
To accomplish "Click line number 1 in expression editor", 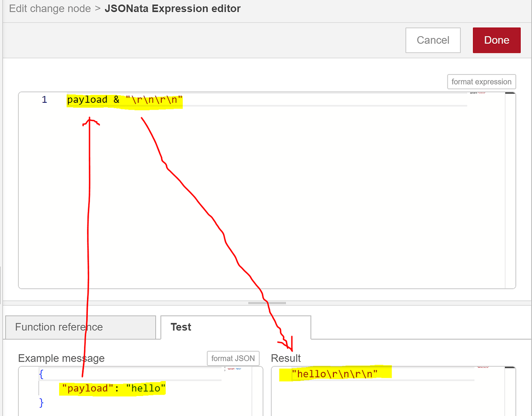I will coord(45,100).
